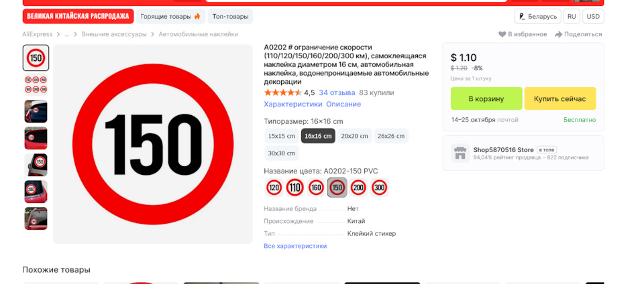Choose the 300 speed limit sticker variant

pos(380,188)
